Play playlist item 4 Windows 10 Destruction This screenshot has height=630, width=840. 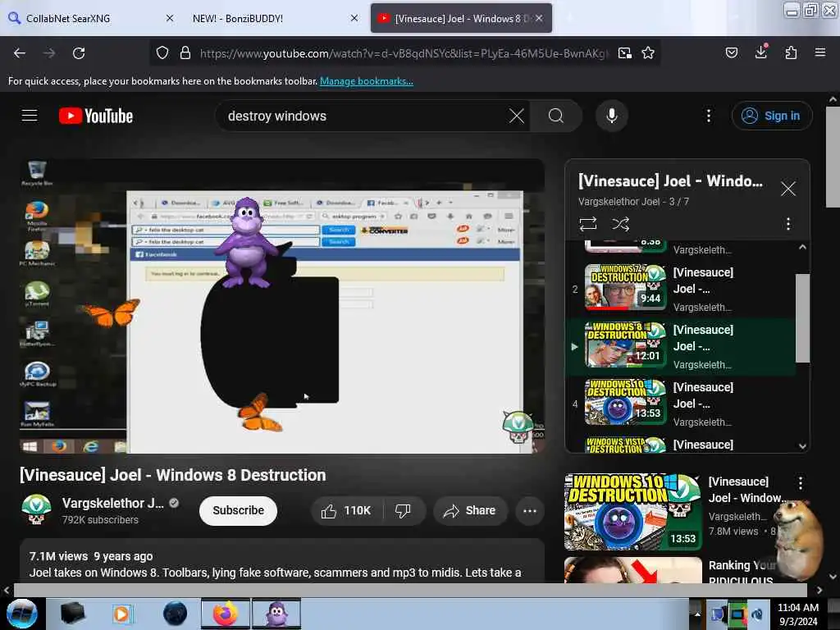[x=680, y=404]
